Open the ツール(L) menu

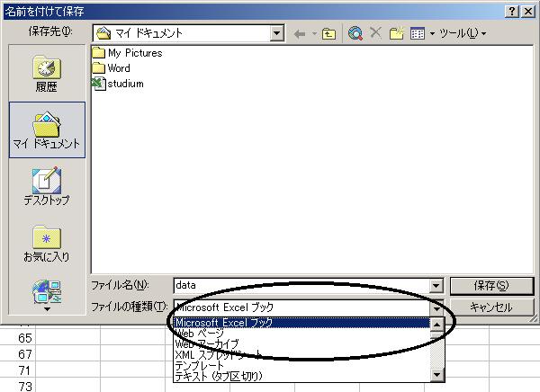(x=462, y=33)
